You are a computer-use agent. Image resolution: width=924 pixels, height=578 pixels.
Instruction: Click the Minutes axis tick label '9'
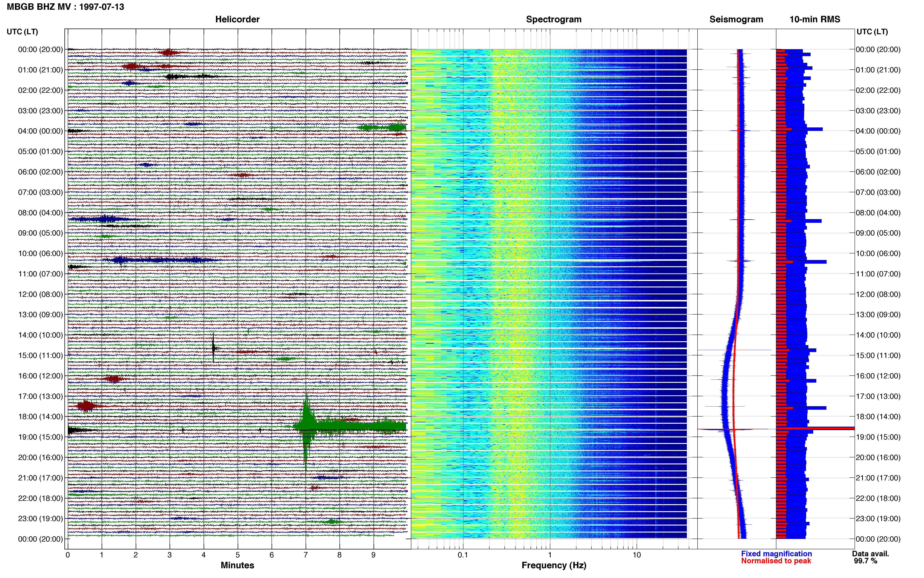coord(374,555)
